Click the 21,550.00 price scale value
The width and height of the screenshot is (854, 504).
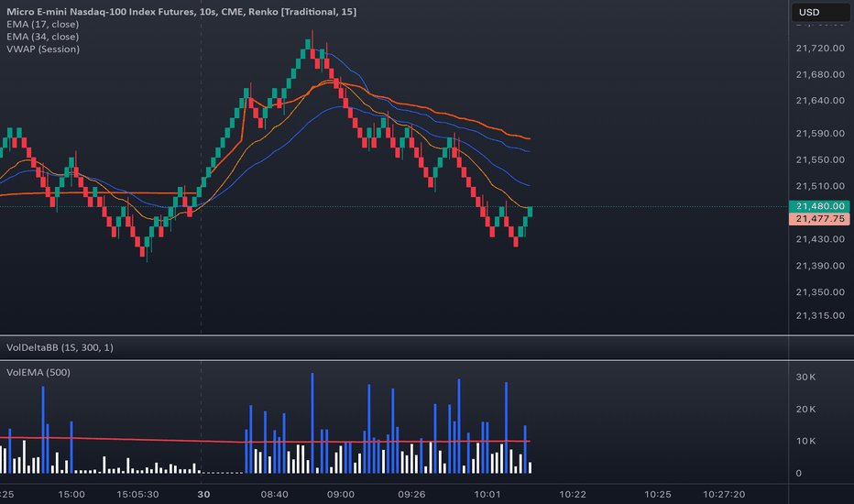pos(820,159)
